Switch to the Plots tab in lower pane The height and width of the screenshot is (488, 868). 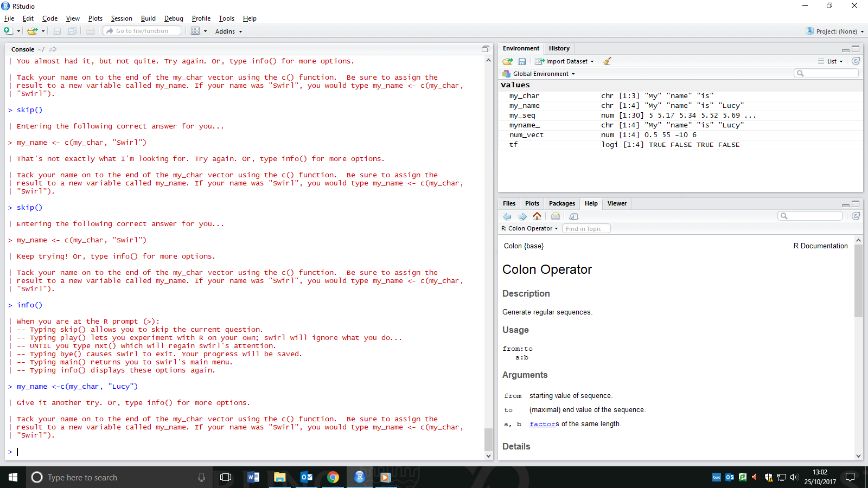(532, 204)
